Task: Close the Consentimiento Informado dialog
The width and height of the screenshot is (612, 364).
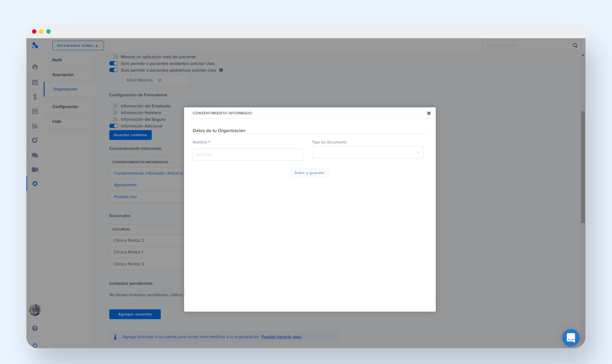Action: (429, 113)
